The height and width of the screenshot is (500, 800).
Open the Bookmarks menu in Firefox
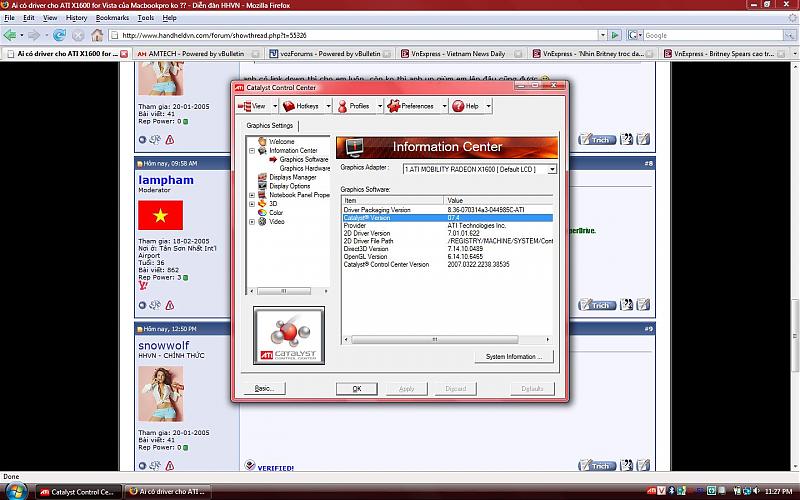(112, 18)
